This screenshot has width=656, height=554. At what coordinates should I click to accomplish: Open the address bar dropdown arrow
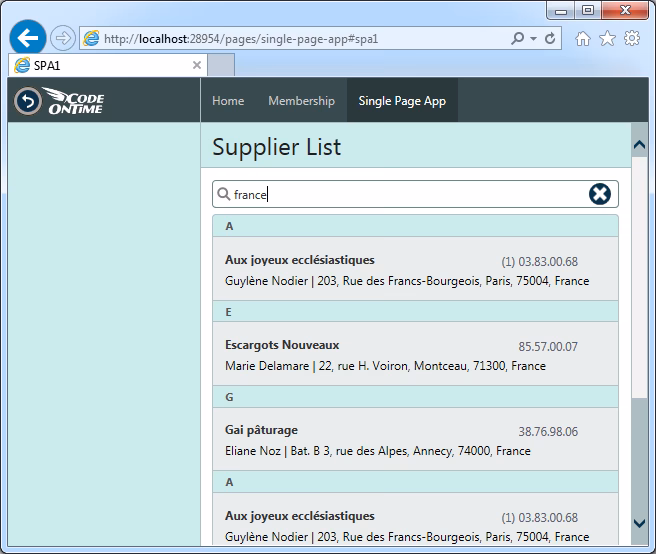coord(533,39)
